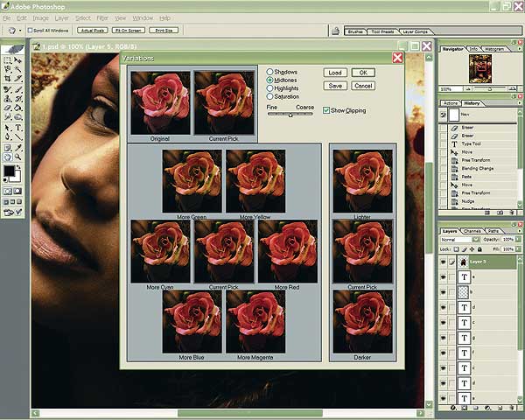Open the Filter menu
This screenshot has width=525, height=420.
[103, 17]
